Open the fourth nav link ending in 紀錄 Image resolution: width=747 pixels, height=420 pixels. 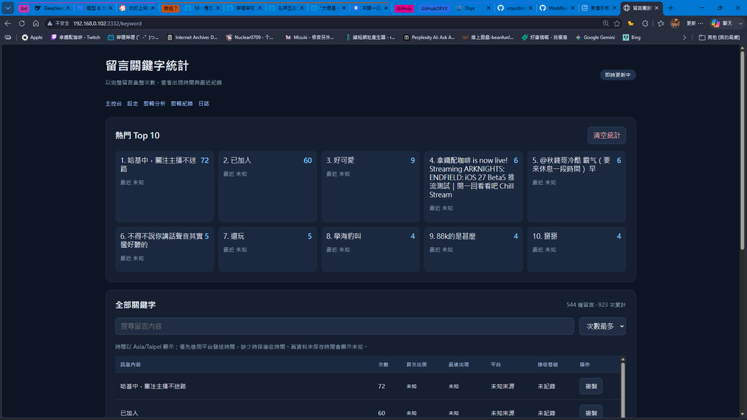(x=182, y=103)
